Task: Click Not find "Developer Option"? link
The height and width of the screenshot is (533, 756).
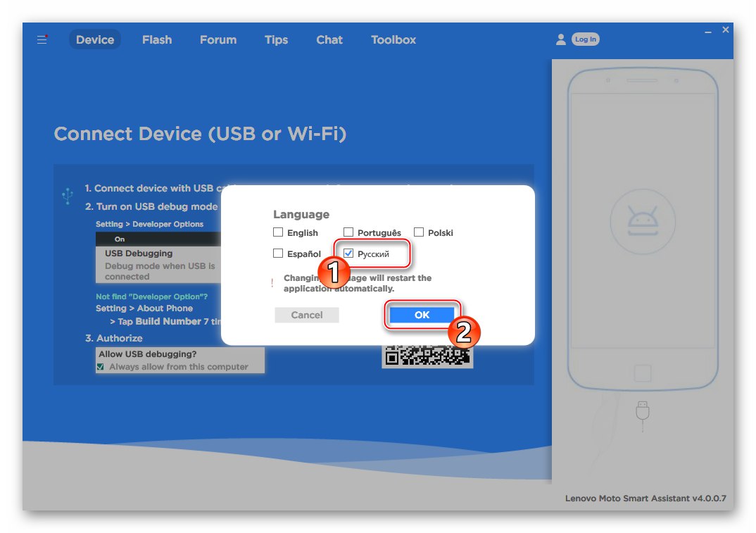Action: (151, 296)
